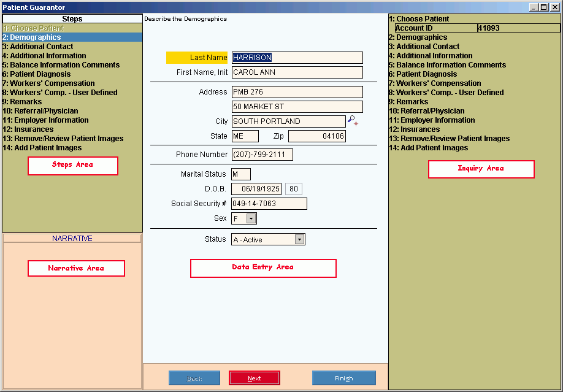Click 10: Referral/Physician in Inquiry area

pyautogui.click(x=427, y=111)
